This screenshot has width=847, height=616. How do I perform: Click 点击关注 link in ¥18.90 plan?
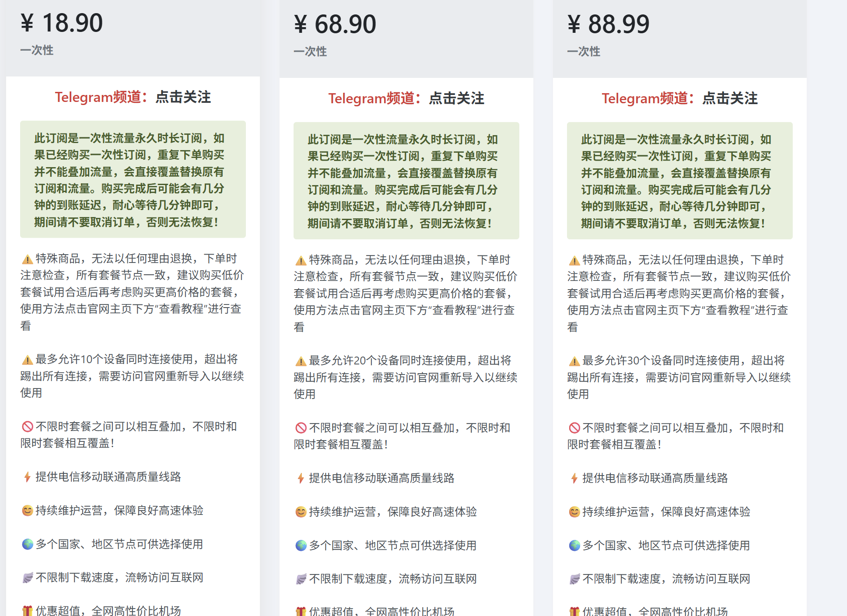(183, 97)
